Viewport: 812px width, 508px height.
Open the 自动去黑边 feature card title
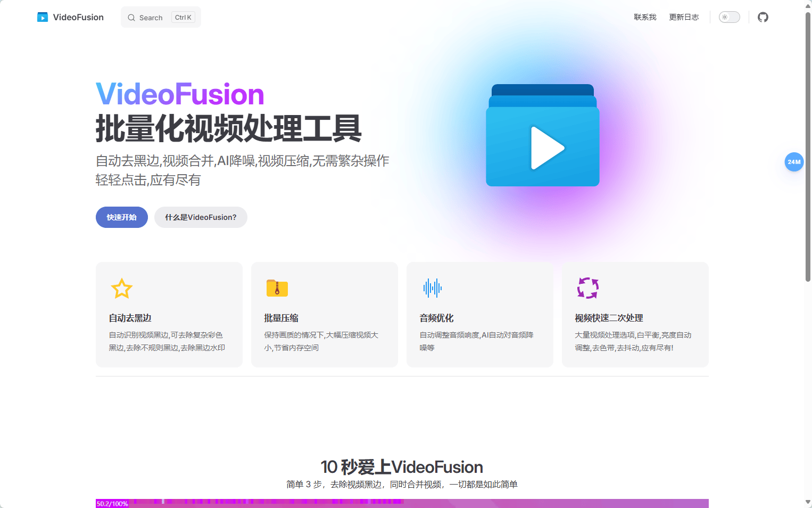(x=130, y=318)
